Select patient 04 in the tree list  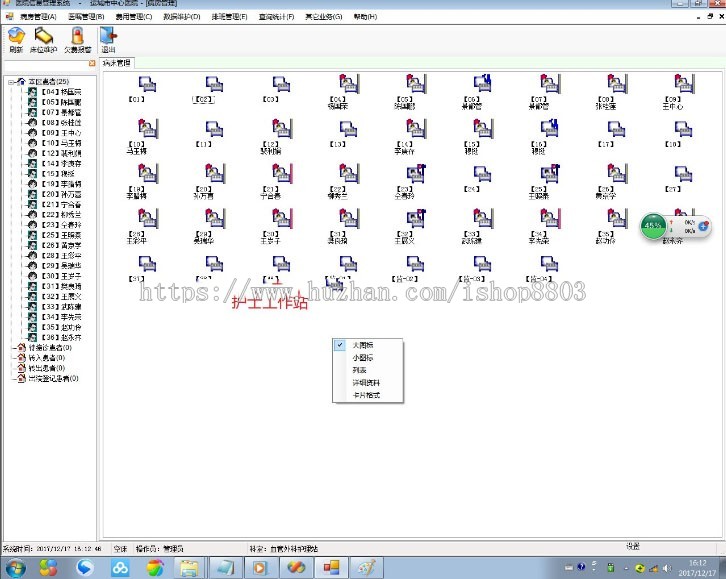click(58, 91)
